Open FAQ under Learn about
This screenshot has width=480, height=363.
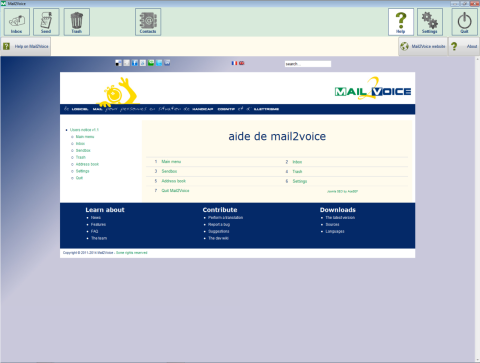[x=94, y=231]
